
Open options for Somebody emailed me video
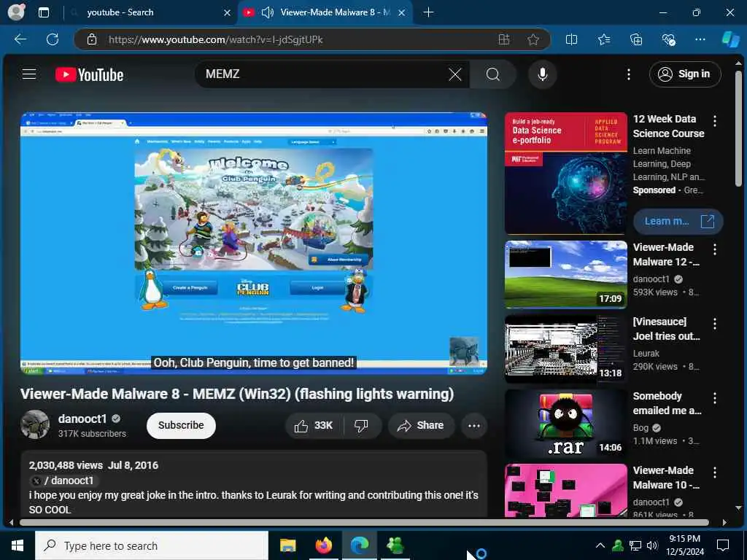(715, 398)
